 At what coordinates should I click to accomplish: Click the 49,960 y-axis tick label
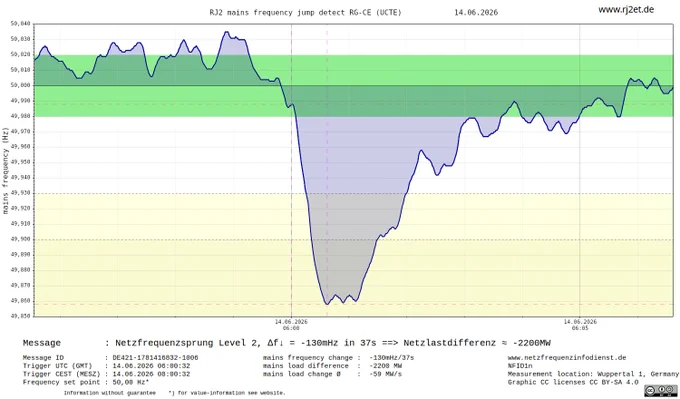coord(21,147)
